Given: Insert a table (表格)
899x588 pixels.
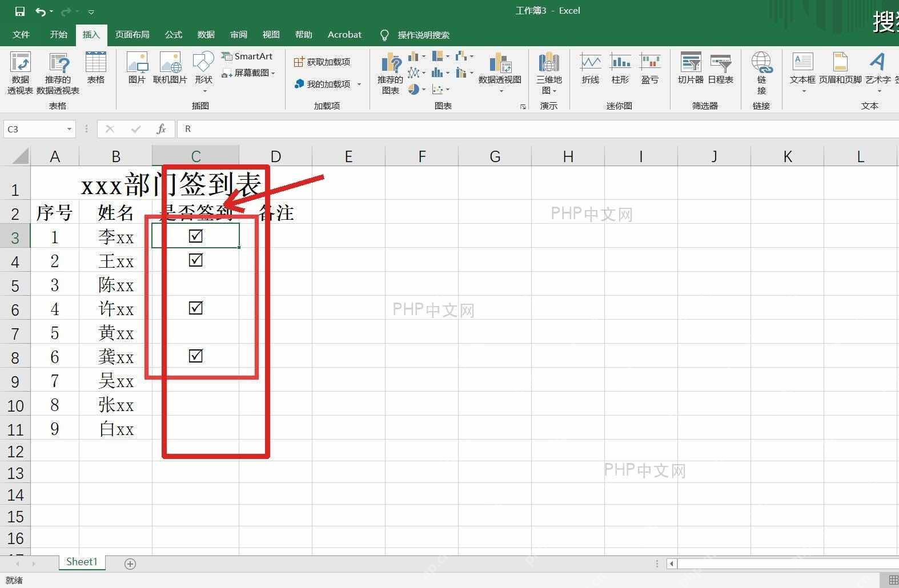Looking at the screenshot, I should pos(96,68).
